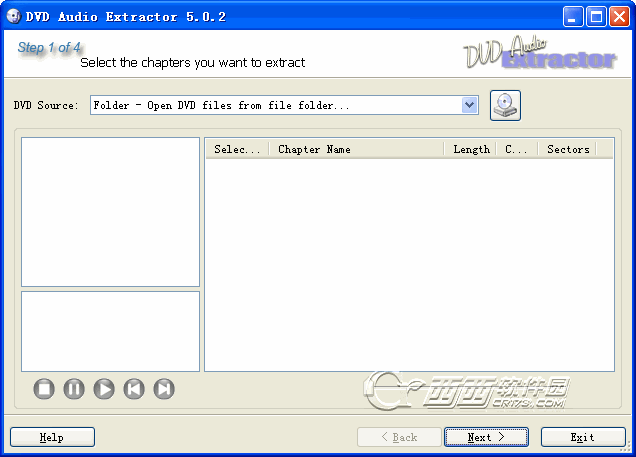636x457 pixels.
Task: Go to the next step with Next
Action: 486,437
